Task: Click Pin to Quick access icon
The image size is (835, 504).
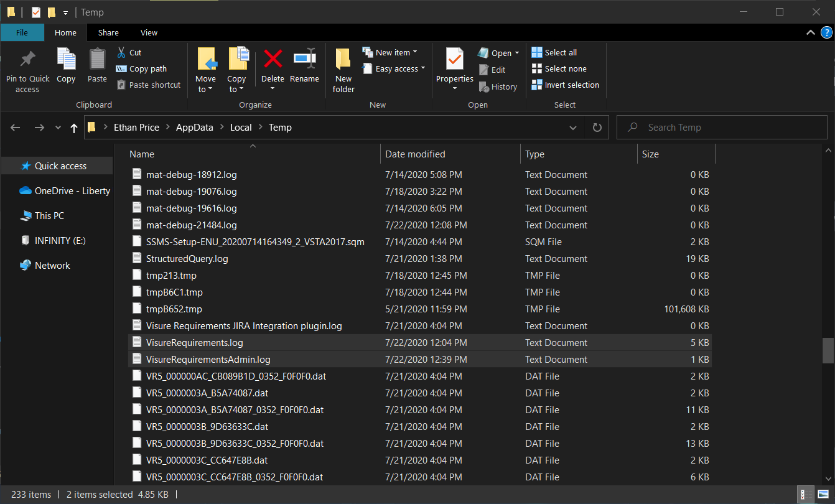Action: point(27,60)
